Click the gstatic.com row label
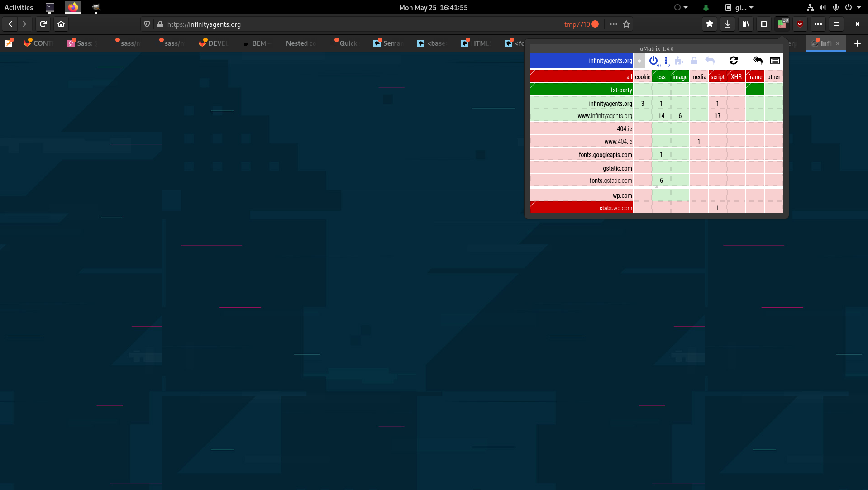 (582, 168)
